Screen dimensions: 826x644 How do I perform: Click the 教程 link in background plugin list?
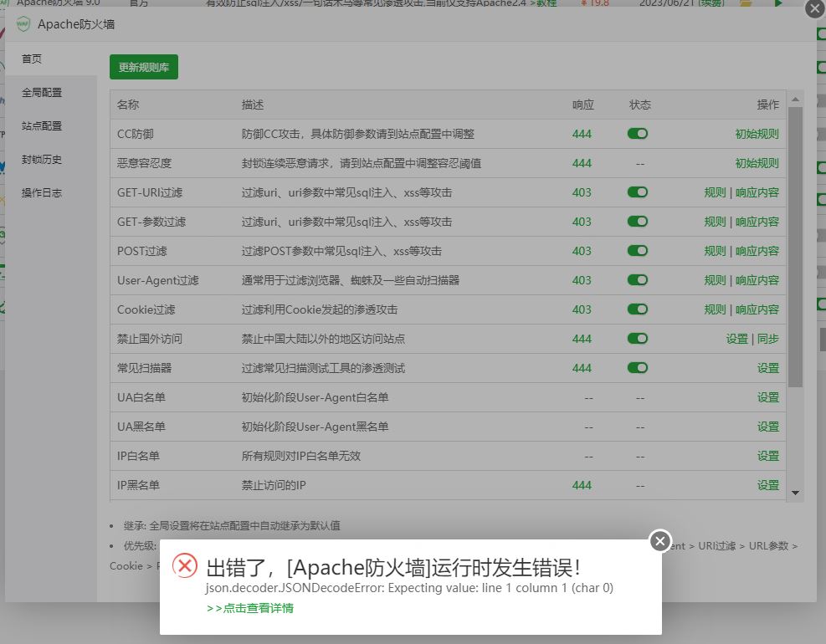(x=546, y=3)
